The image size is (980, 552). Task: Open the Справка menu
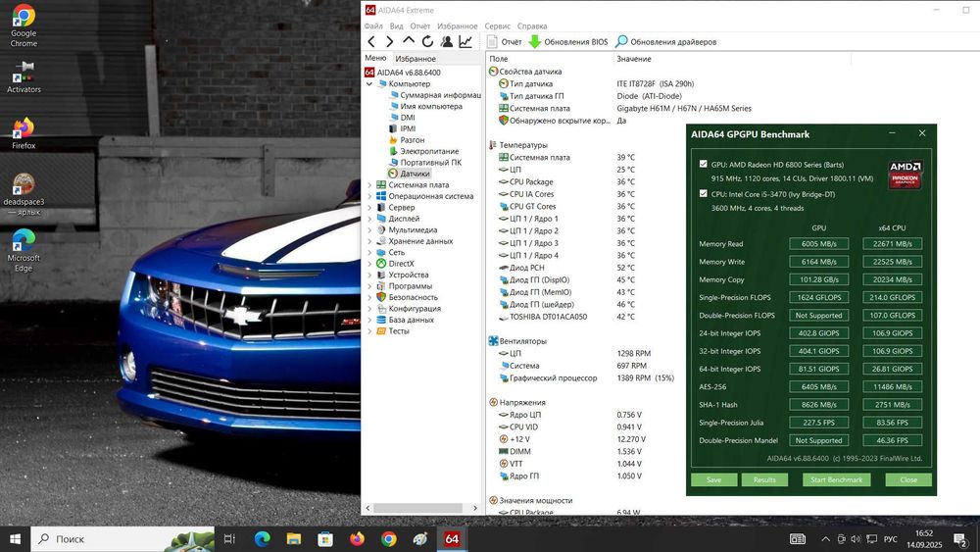pos(532,26)
